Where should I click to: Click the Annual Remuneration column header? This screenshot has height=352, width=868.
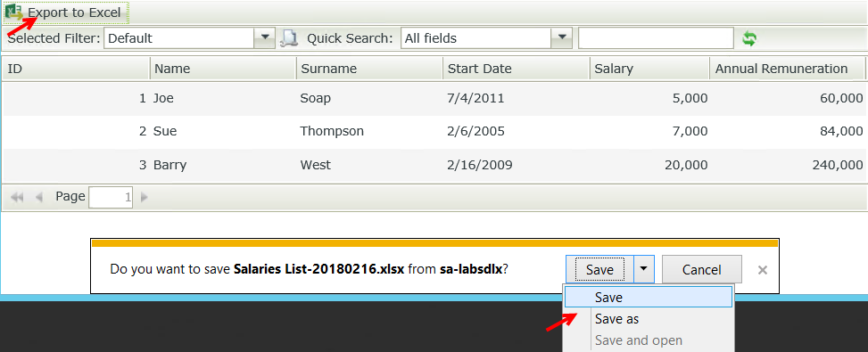787,69
